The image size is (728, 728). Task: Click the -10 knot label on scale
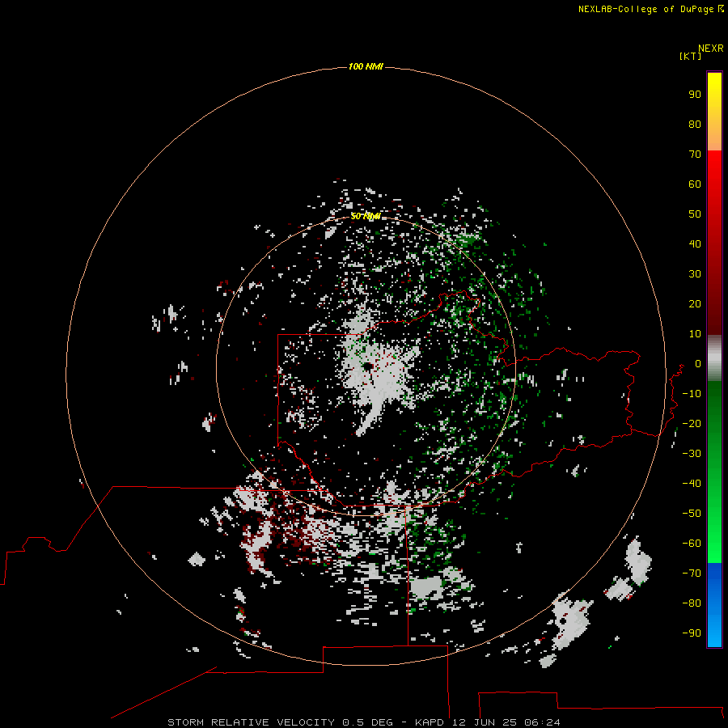point(692,394)
